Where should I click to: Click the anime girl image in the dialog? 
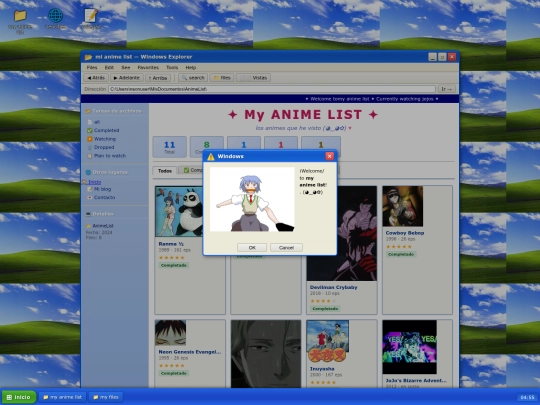click(x=252, y=199)
